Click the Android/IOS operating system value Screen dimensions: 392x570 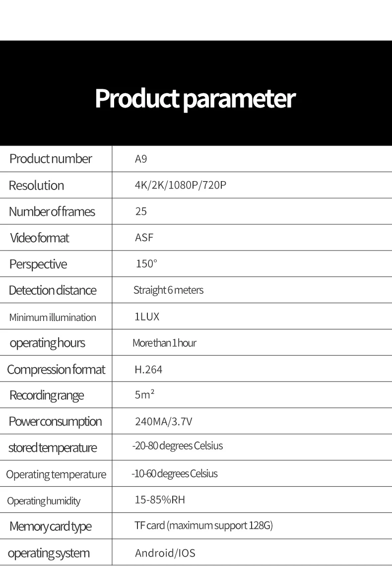pos(165,553)
